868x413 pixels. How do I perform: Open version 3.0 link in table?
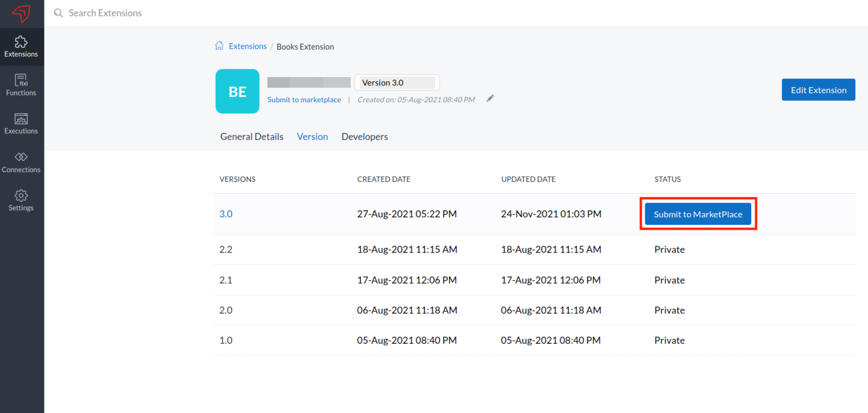[226, 214]
